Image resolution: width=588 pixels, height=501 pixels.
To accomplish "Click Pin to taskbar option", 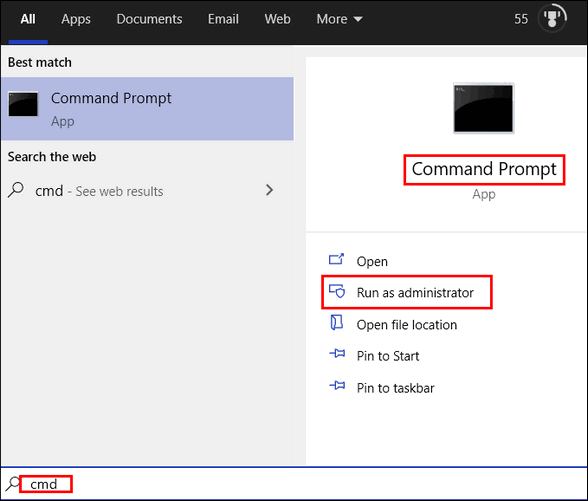I will (x=395, y=388).
